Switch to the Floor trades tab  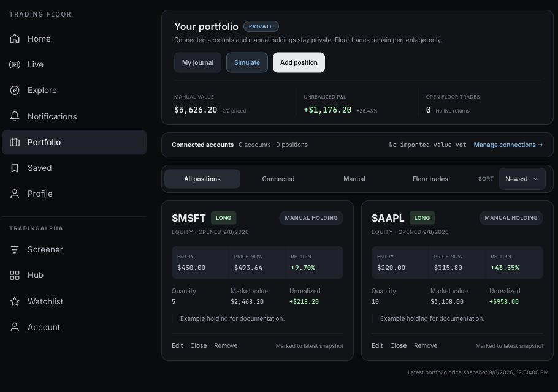click(430, 179)
